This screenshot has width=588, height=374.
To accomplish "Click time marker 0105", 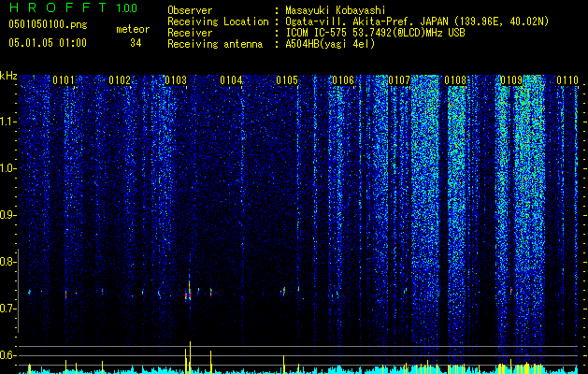I will 287,80.
